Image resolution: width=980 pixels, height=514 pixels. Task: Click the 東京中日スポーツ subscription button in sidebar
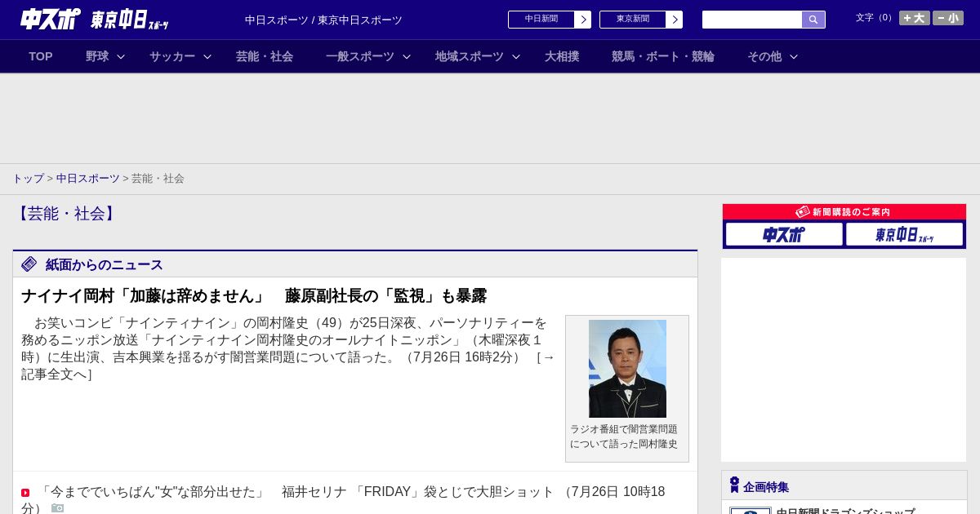[904, 234]
